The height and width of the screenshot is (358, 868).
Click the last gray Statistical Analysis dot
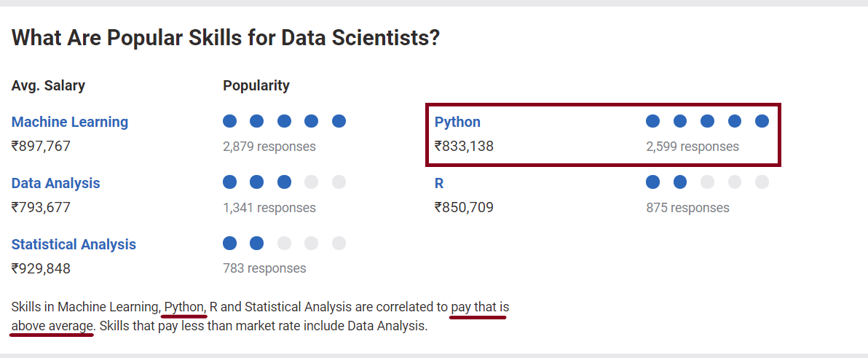(339, 243)
